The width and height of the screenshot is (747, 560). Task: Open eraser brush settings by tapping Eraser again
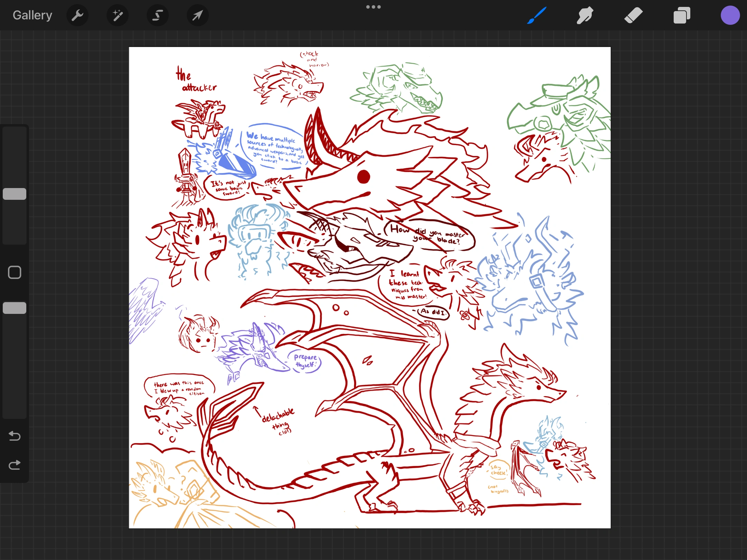(633, 15)
